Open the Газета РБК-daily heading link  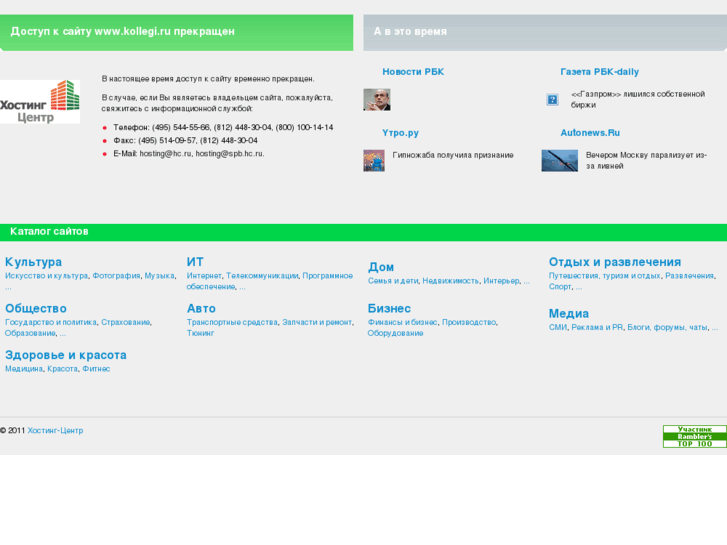599,72
